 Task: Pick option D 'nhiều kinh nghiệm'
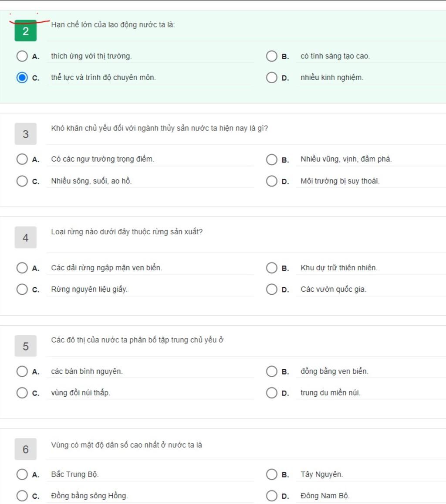271,78
